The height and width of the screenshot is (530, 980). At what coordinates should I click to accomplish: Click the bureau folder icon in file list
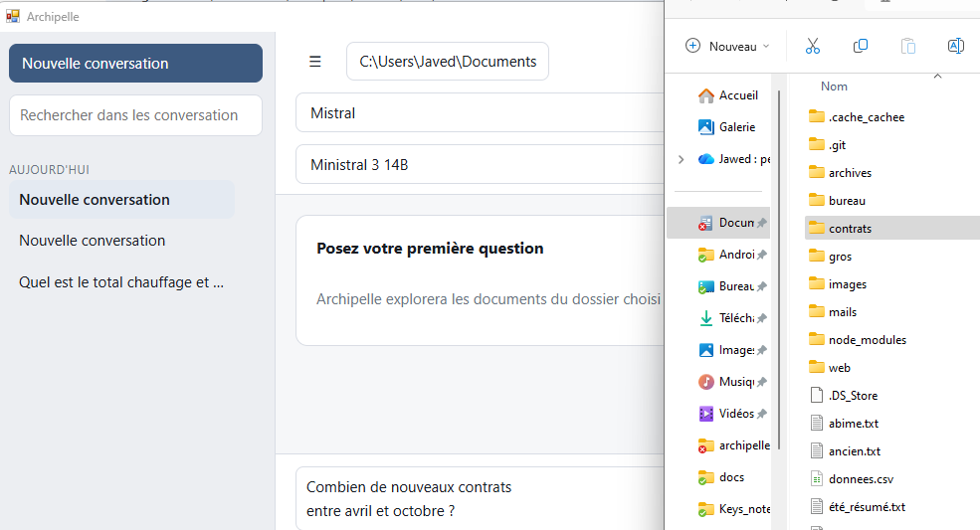[x=816, y=200]
